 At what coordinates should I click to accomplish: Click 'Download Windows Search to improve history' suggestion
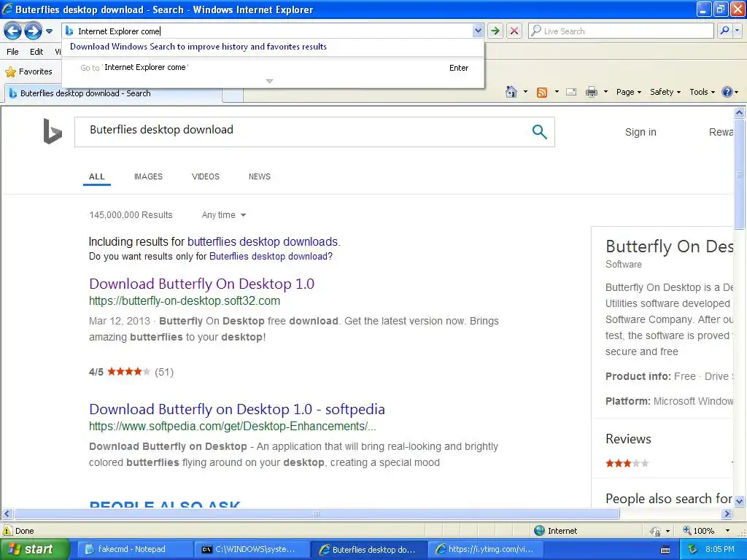click(198, 47)
